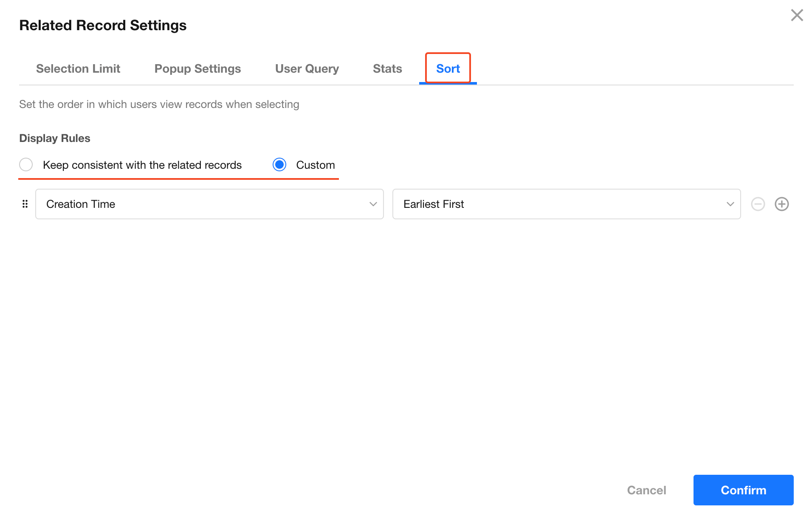Open the Popup Settings tab
The image size is (812, 516).
click(197, 68)
